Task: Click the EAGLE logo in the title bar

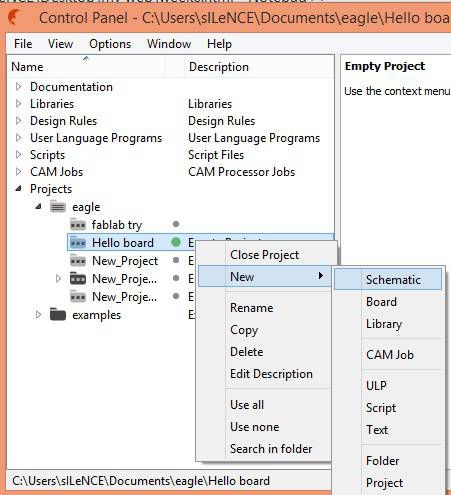Action: tap(14, 17)
